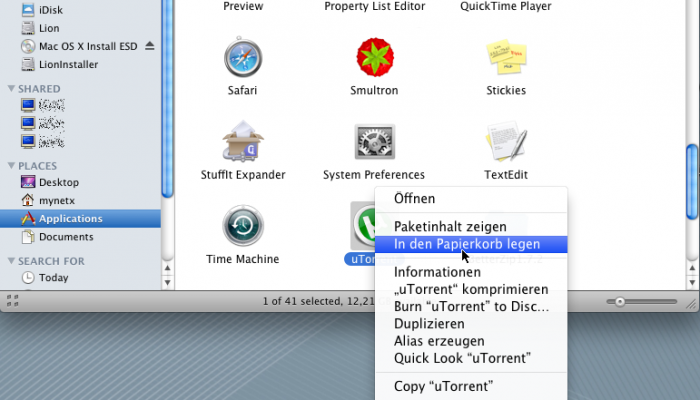Click sidebar scroll down arrow

click(167, 282)
